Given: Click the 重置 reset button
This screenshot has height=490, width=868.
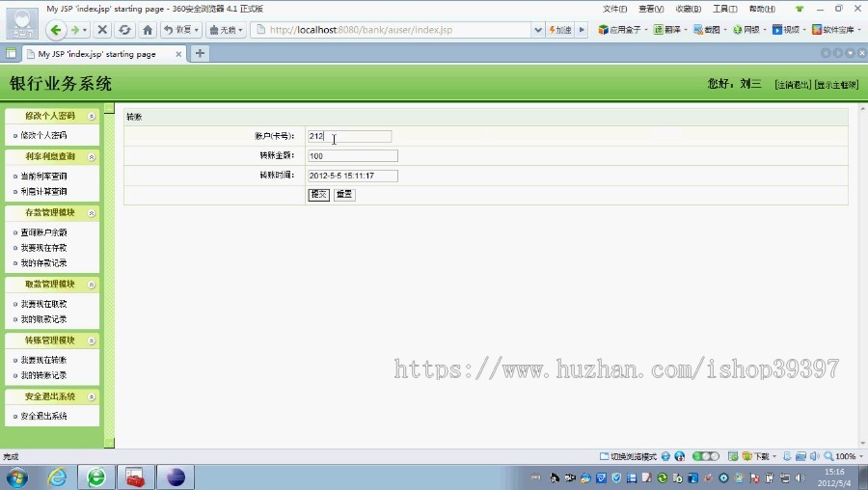Looking at the screenshot, I should (344, 194).
